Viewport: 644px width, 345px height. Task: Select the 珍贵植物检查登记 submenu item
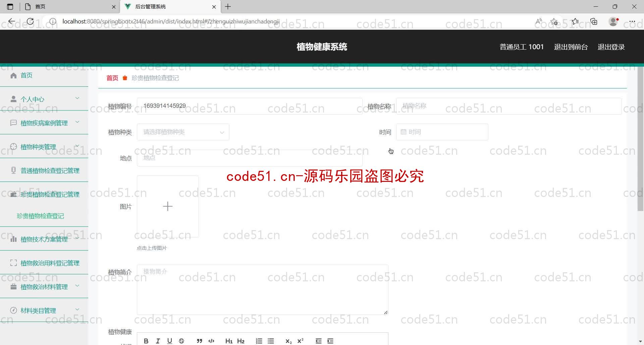point(40,216)
